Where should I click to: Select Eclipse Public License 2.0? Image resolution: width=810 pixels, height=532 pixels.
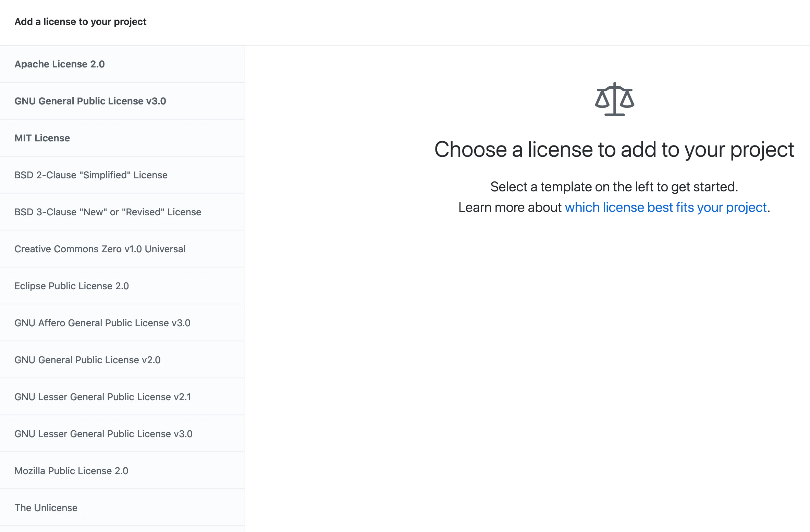click(x=72, y=286)
